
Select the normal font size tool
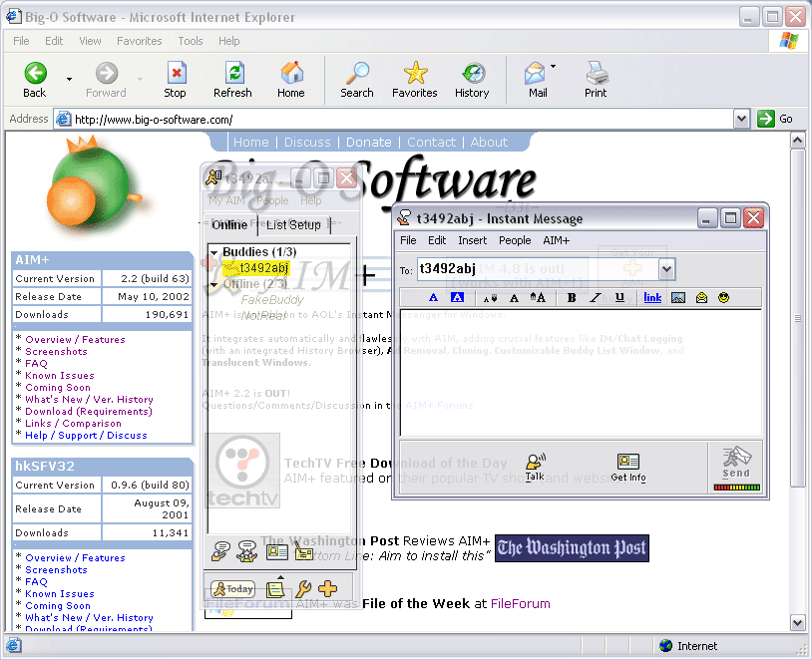point(514,298)
